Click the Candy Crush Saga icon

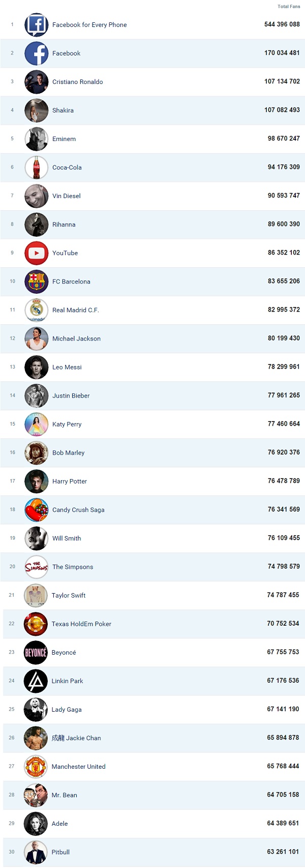pyautogui.click(x=36, y=510)
